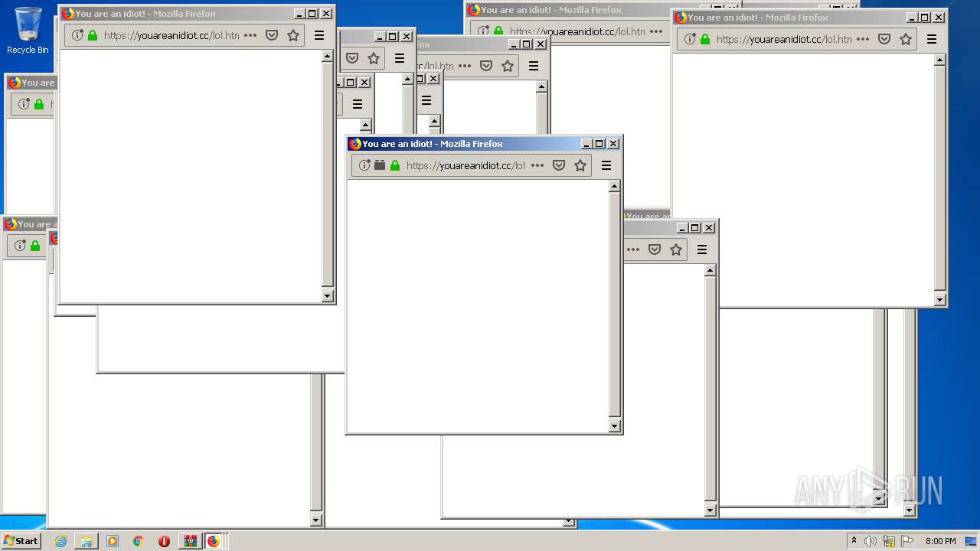Click the 8:00 PM clock
Image resolution: width=980 pixels, height=551 pixels.
(x=940, y=541)
